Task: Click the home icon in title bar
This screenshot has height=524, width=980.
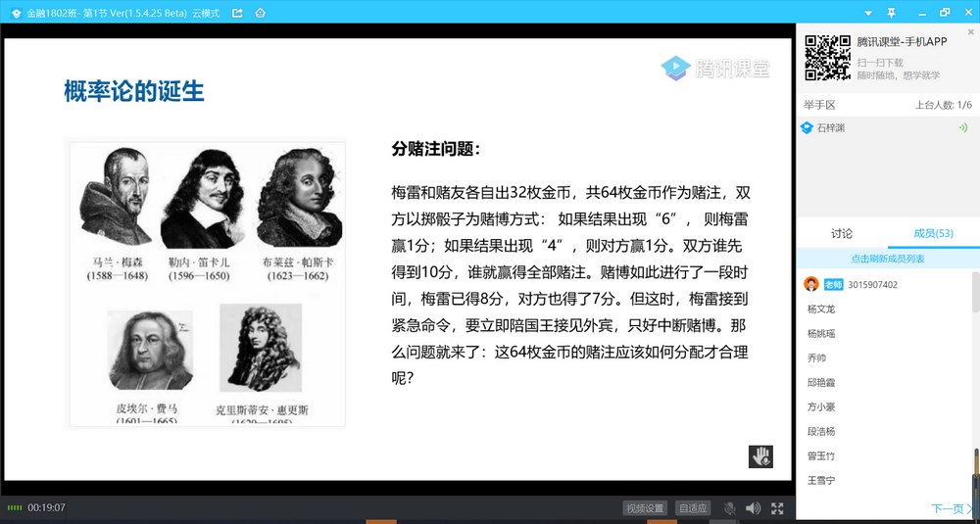Action: click(261, 13)
